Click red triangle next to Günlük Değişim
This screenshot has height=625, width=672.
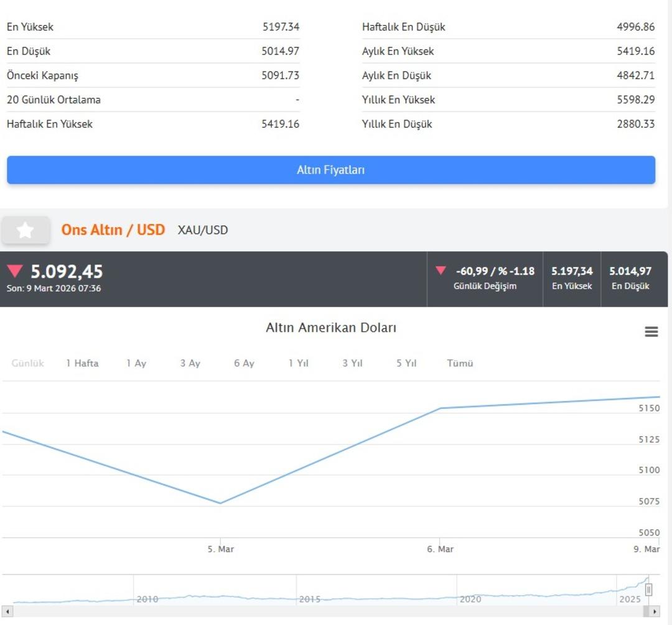(x=441, y=271)
